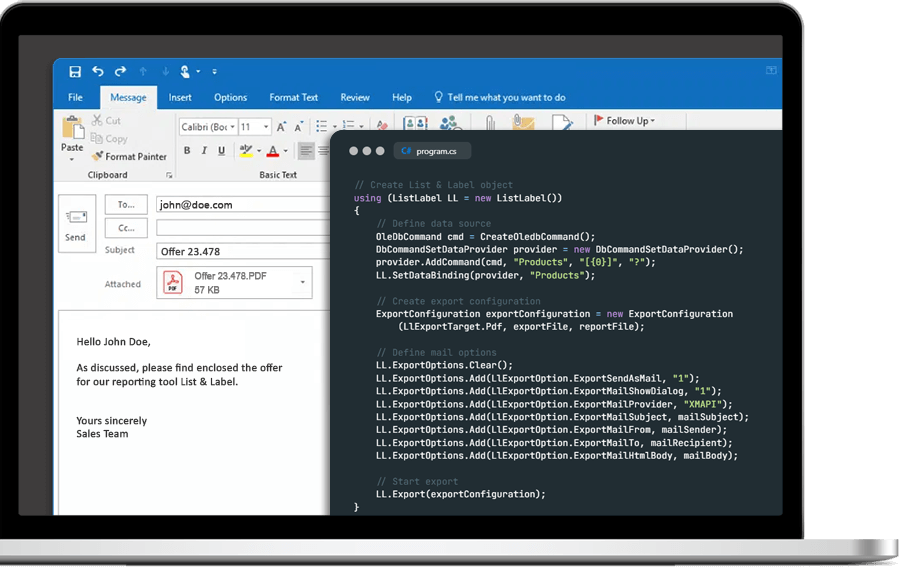Viewport: 900px width, 567px height.
Task: Expand the Paste options arrow
Action: pos(72,159)
